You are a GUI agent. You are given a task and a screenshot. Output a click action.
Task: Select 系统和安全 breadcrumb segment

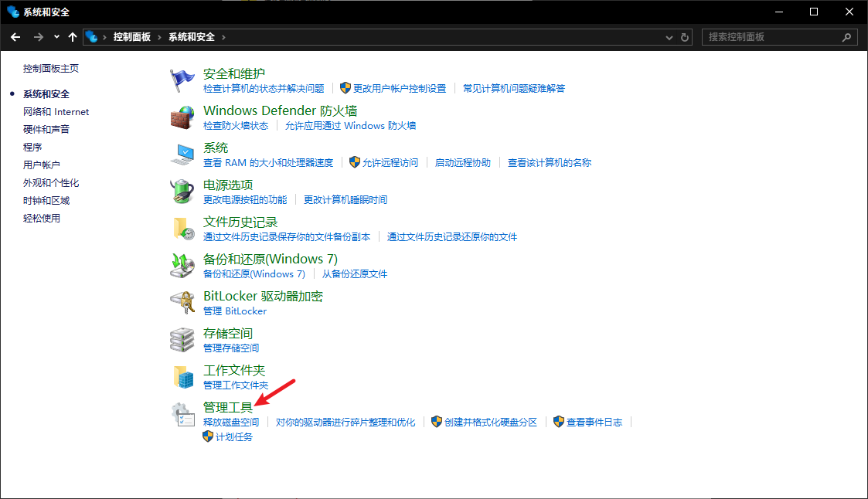pyautogui.click(x=192, y=37)
